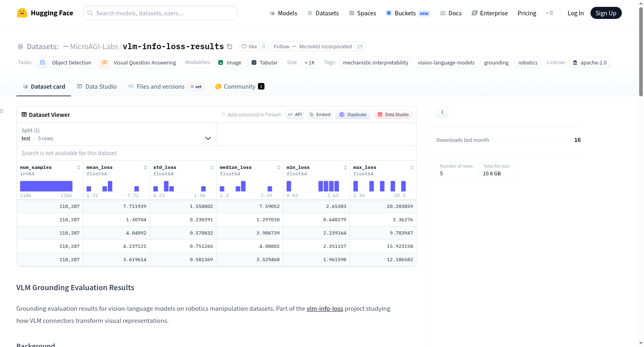644x347 pixels.
Task: Click the apache-2.0 license icon
Action: (x=575, y=62)
